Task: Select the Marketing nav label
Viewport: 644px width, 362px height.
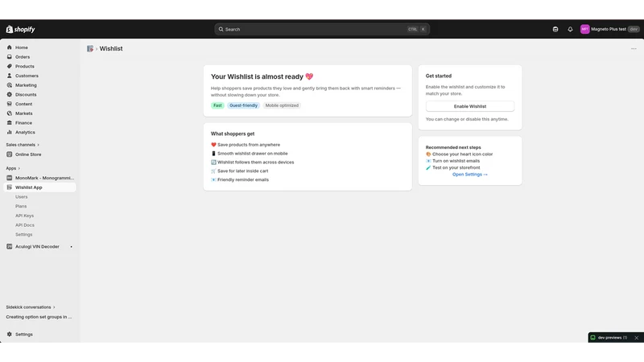Action: pos(26,85)
